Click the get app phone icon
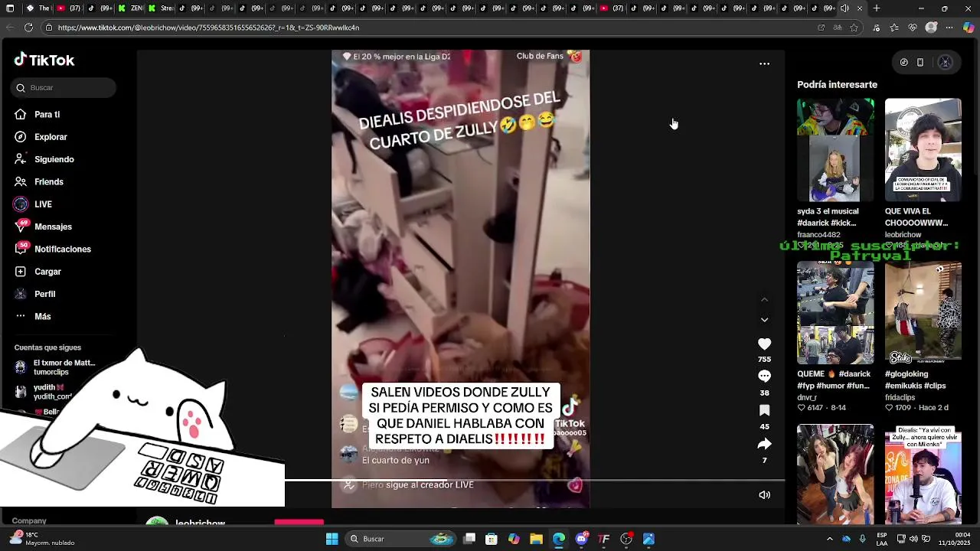Image resolution: width=980 pixels, height=551 pixels. [920, 63]
